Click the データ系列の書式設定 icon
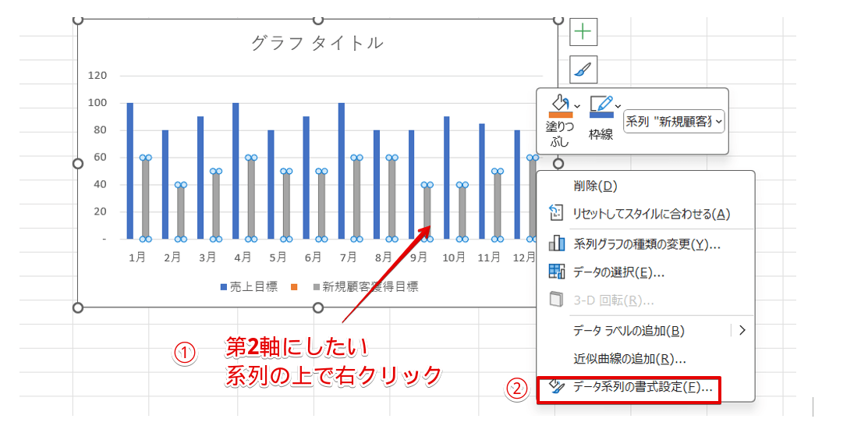Viewport: 868px width, 426px height. pyautogui.click(x=557, y=386)
